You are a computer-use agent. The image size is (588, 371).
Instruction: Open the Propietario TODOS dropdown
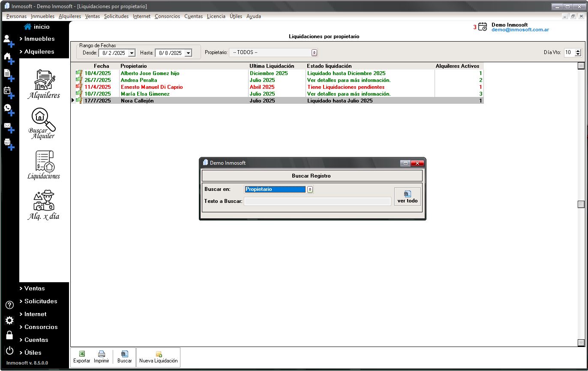[314, 52]
